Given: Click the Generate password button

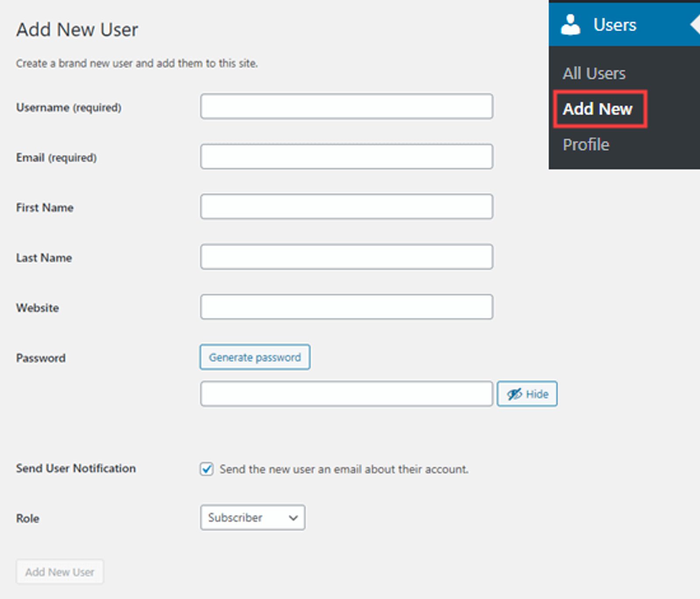Looking at the screenshot, I should [255, 357].
